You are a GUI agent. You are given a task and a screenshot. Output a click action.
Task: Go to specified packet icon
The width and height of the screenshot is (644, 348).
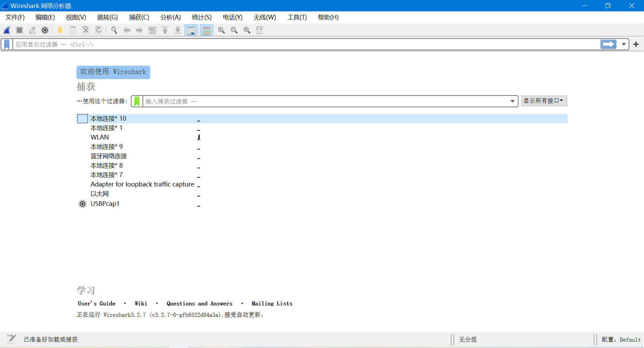[x=153, y=30]
